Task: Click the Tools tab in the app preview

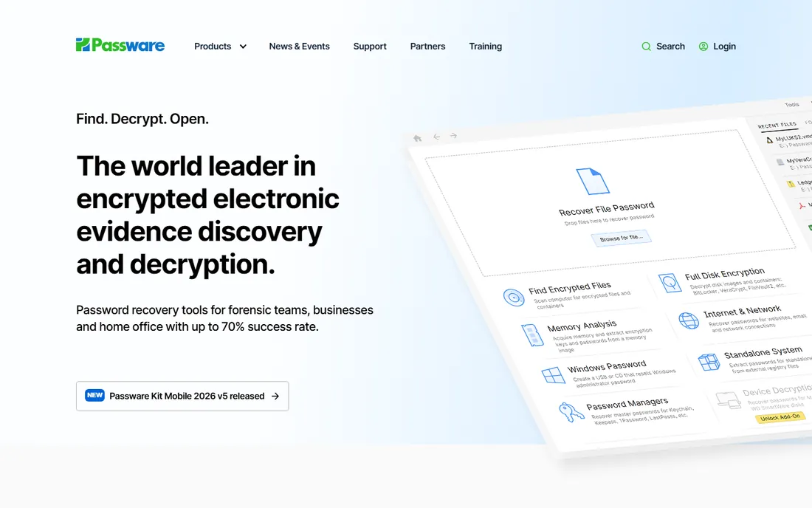Action: [792, 105]
